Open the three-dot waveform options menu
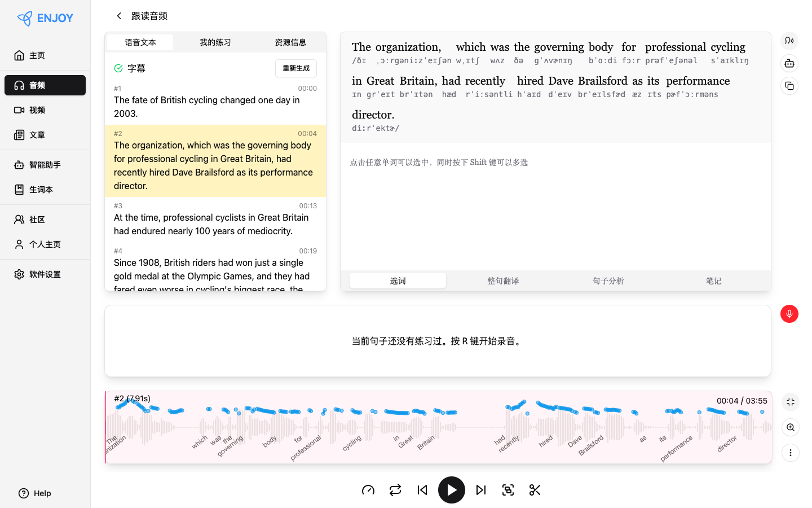812x508 pixels. 790,453
